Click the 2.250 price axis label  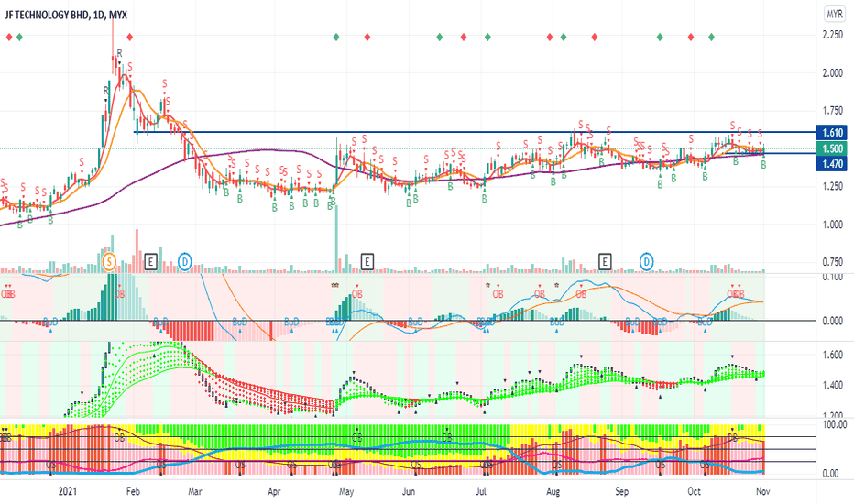833,35
